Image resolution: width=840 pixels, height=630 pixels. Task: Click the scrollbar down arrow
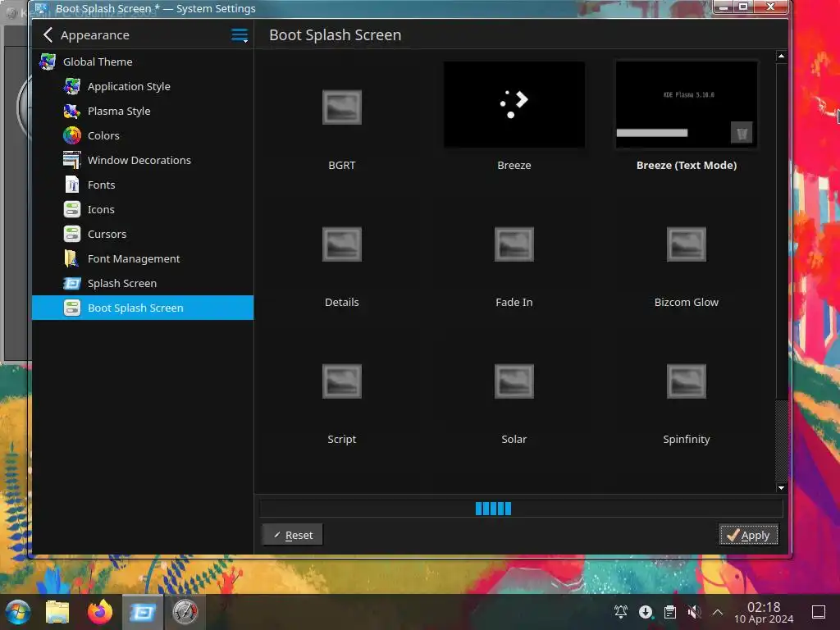click(x=781, y=487)
